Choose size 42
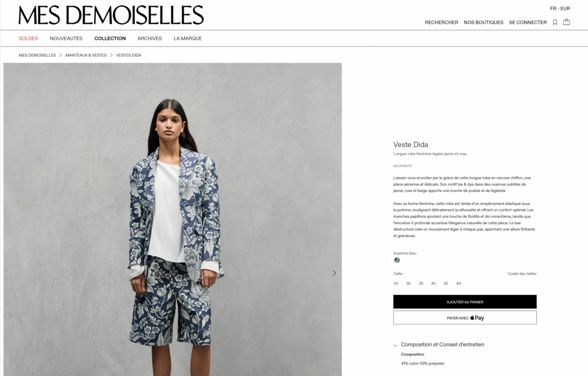The width and height of the screenshot is (588, 376). [446, 283]
